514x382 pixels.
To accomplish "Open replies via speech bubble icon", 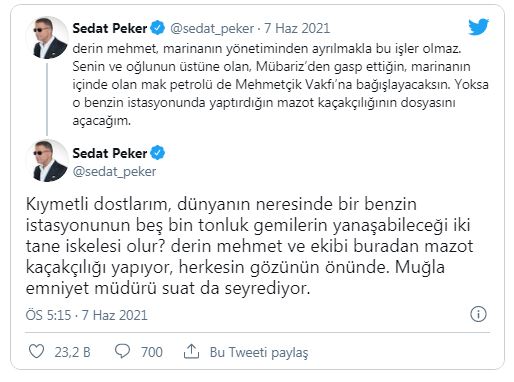I will pos(122,351).
